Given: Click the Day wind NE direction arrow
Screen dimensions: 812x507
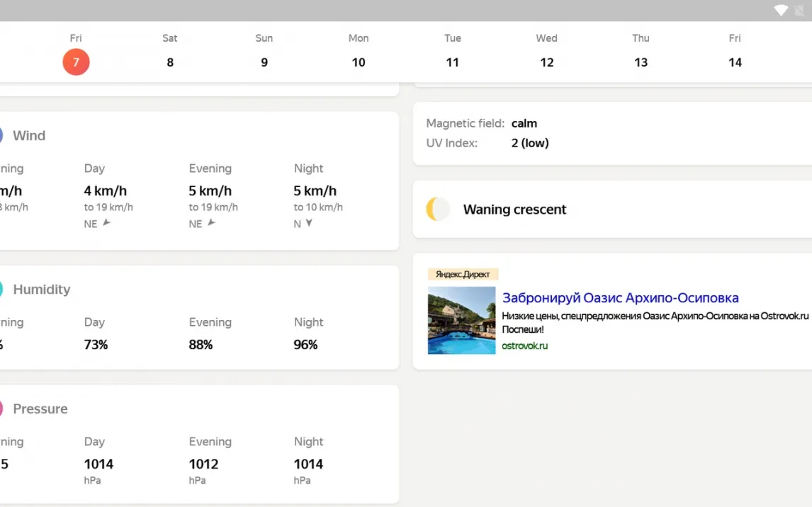Looking at the screenshot, I should click(107, 222).
